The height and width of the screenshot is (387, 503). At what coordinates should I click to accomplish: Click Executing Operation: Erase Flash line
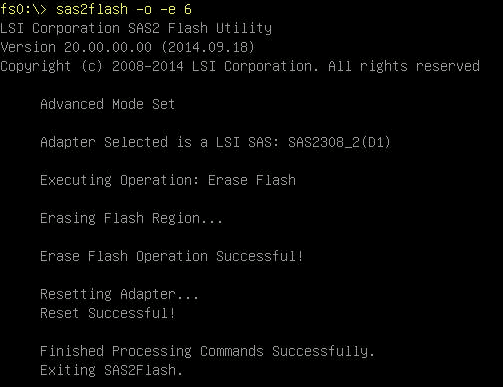(x=168, y=180)
